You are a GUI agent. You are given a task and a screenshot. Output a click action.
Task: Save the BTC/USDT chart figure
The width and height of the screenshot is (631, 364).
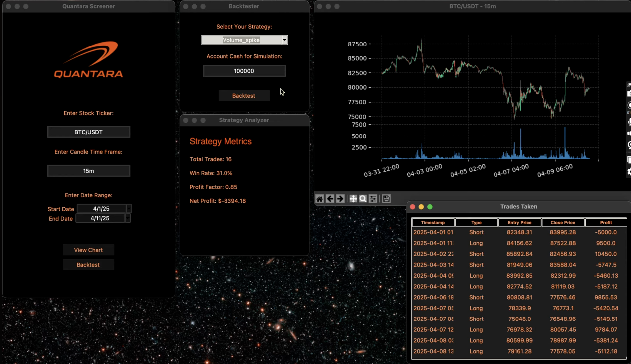[x=386, y=198]
